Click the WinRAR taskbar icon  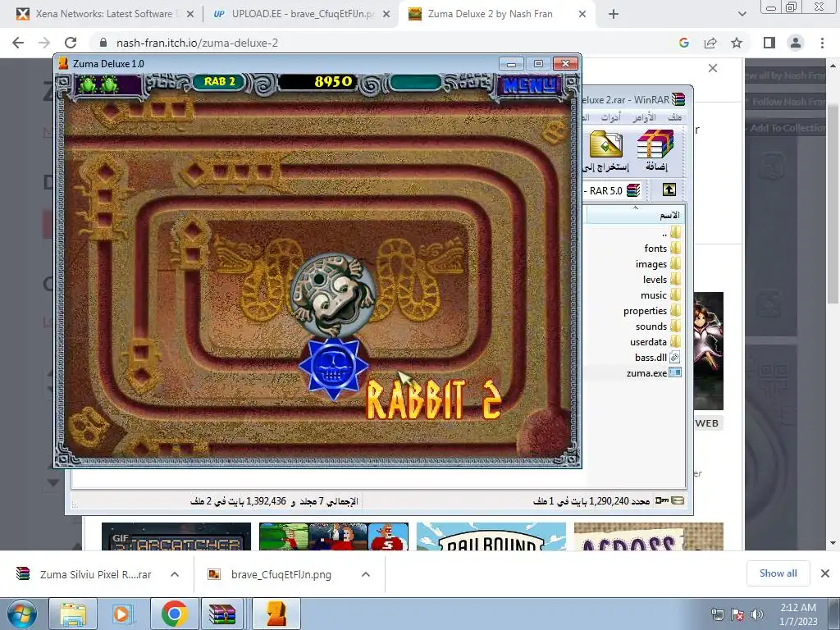point(223,614)
